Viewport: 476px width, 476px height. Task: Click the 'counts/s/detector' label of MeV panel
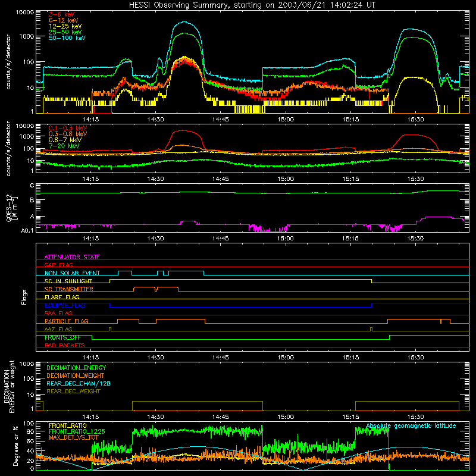[x=8, y=148]
